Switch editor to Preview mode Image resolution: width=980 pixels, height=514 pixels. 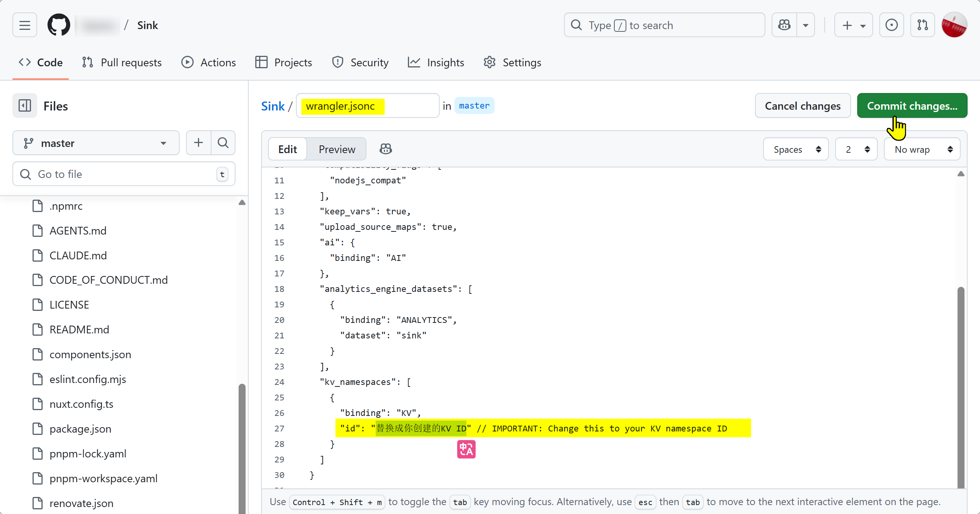pyautogui.click(x=337, y=149)
